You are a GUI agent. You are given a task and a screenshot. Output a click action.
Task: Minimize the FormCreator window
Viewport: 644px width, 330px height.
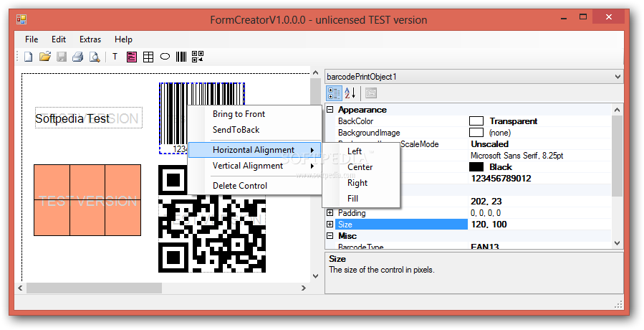pos(563,17)
